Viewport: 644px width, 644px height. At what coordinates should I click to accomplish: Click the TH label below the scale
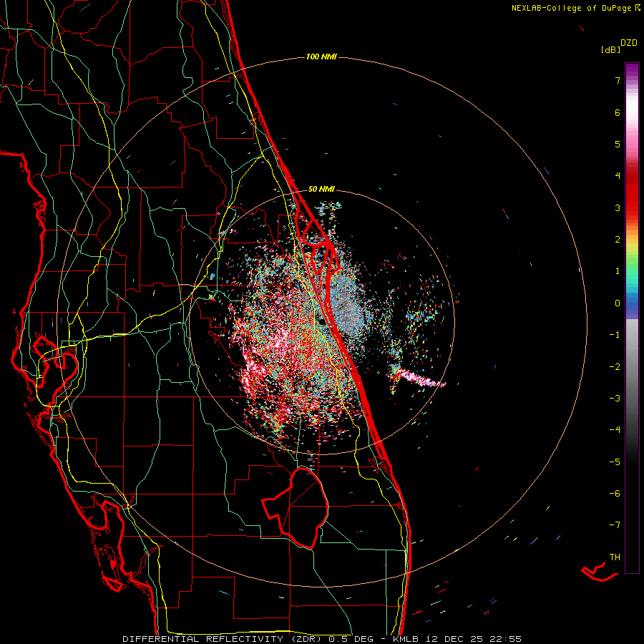(615, 557)
